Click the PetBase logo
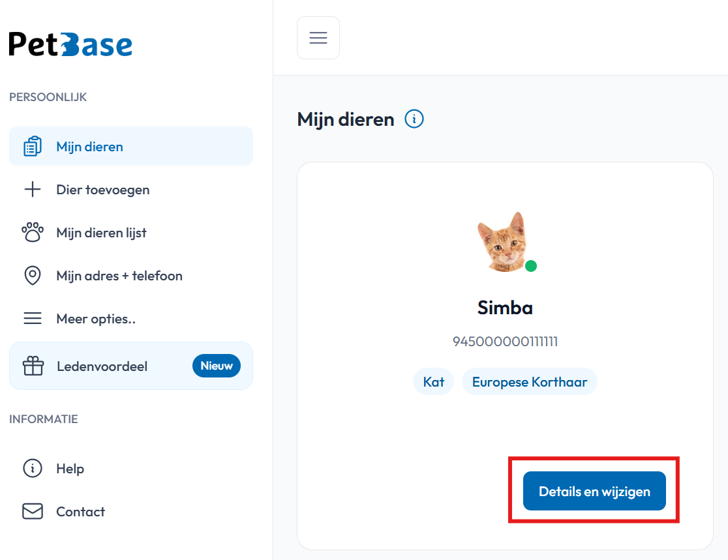Viewport: 728px width, 560px height. tap(70, 44)
